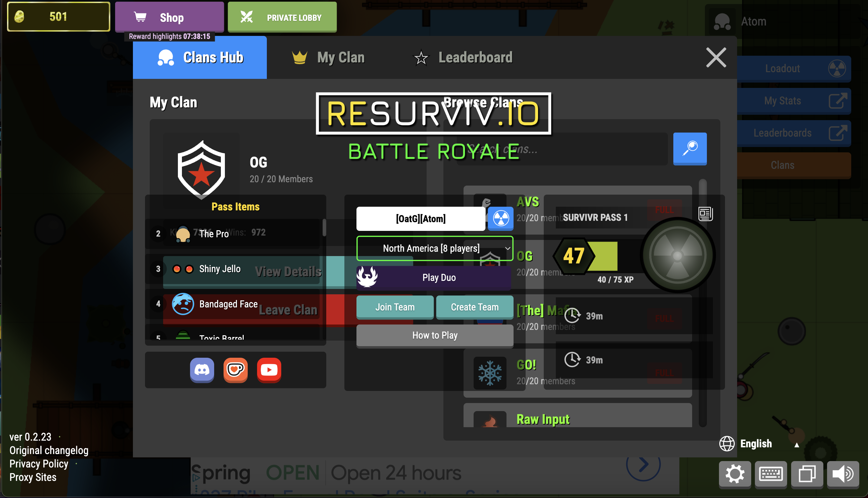Expand the North America region dropdown
Viewport: 868px width, 498px height.
tap(434, 248)
